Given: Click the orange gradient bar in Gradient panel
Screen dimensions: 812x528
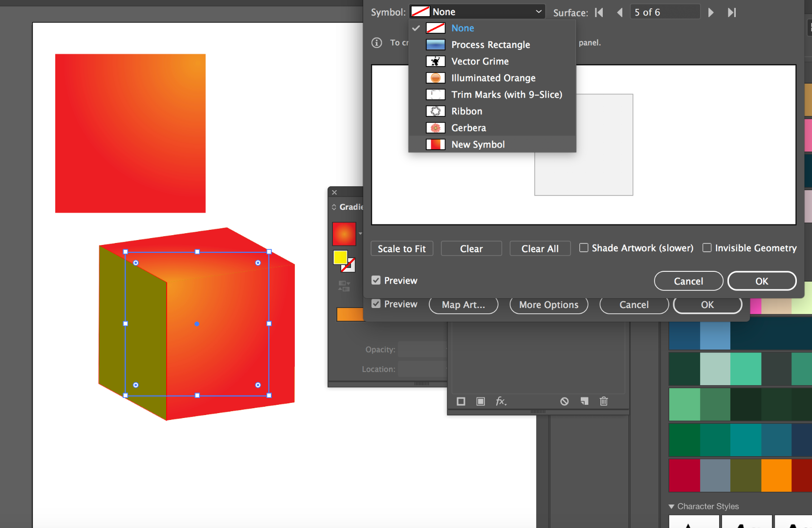Looking at the screenshot, I should click(350, 314).
